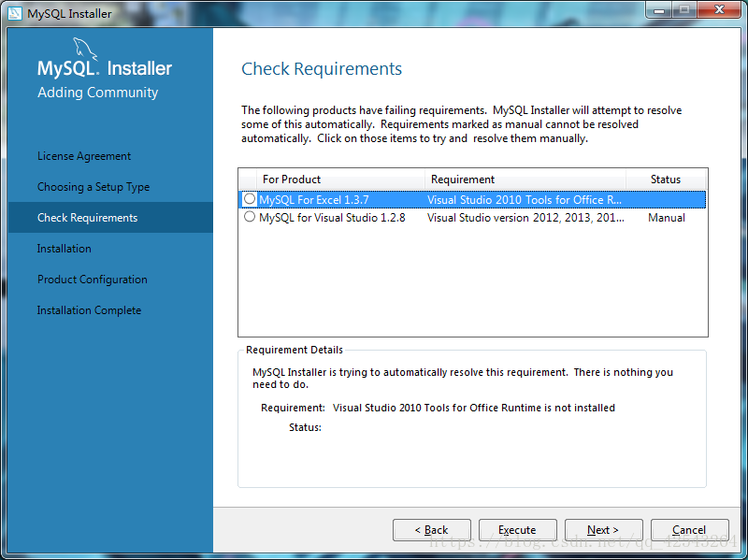This screenshot has width=748, height=560.
Task: Click the Next button
Action: pyautogui.click(x=603, y=530)
